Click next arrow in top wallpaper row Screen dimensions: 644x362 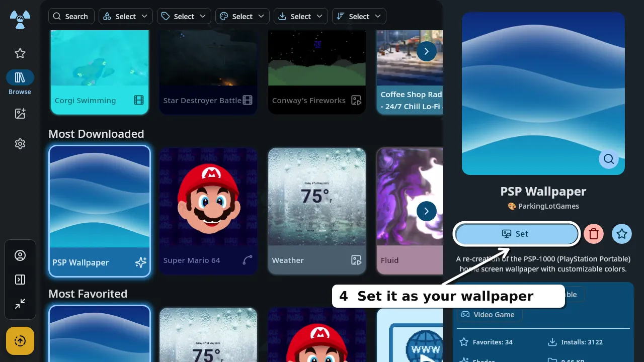(427, 51)
